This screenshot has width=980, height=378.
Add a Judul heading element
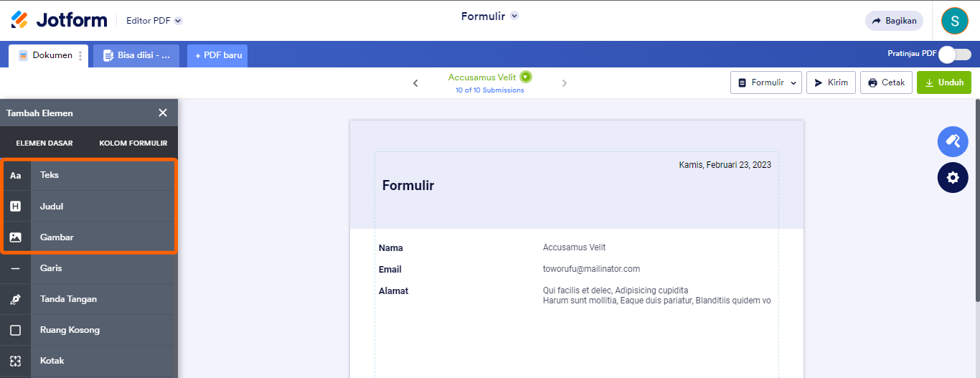tap(52, 207)
